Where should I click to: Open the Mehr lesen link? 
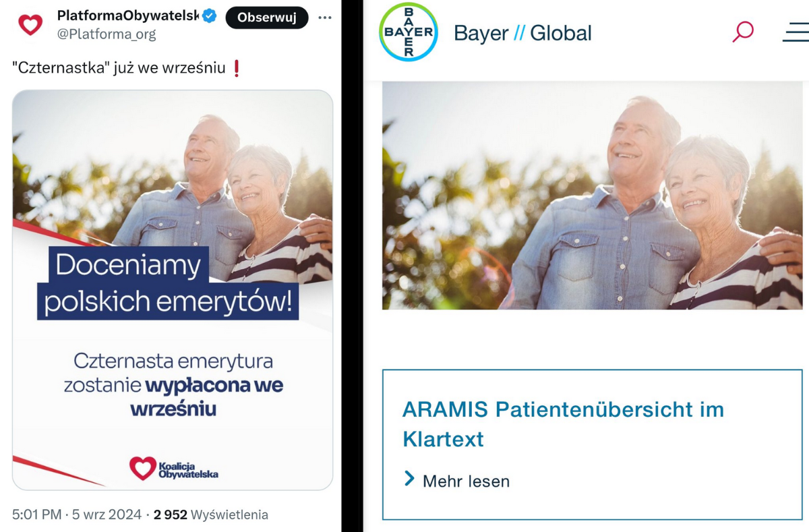tap(466, 481)
